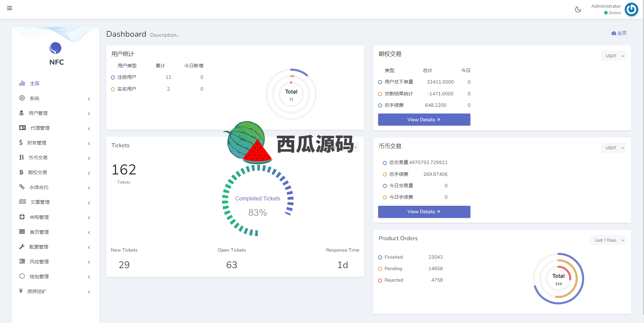Toggle the 注册用户 legend marker
Screen dimensions: 644x323
pyautogui.click(x=113, y=77)
